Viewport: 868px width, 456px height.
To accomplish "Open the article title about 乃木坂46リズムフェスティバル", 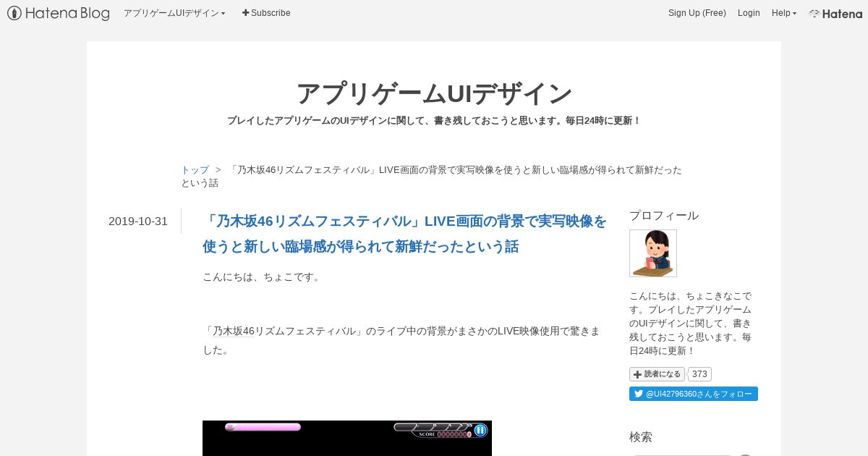I will [x=405, y=234].
